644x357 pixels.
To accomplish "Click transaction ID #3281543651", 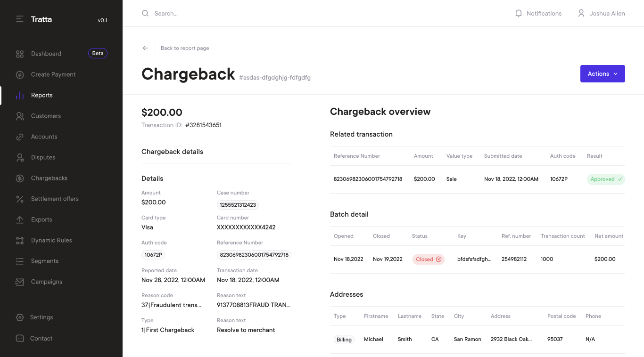I will tap(203, 125).
